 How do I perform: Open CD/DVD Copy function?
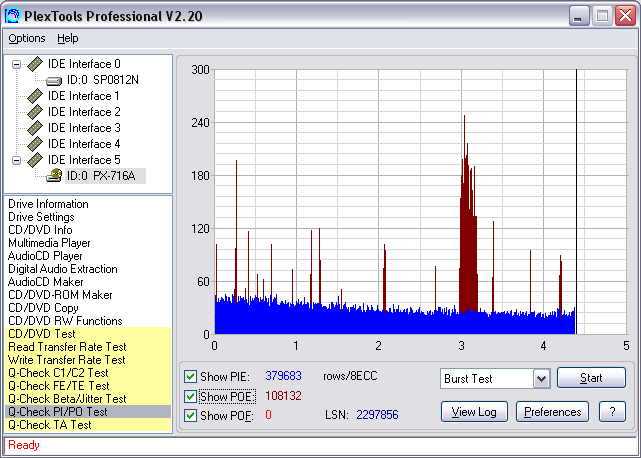click(x=43, y=308)
